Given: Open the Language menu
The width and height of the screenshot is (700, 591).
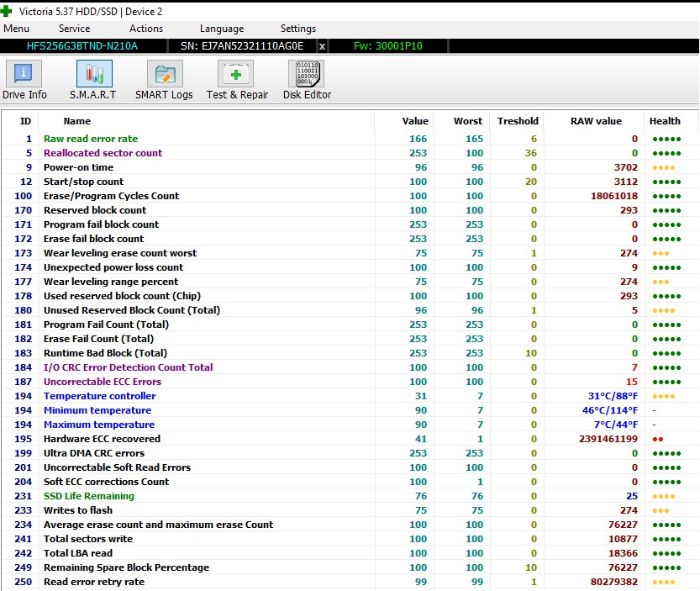Looking at the screenshot, I should tap(222, 29).
